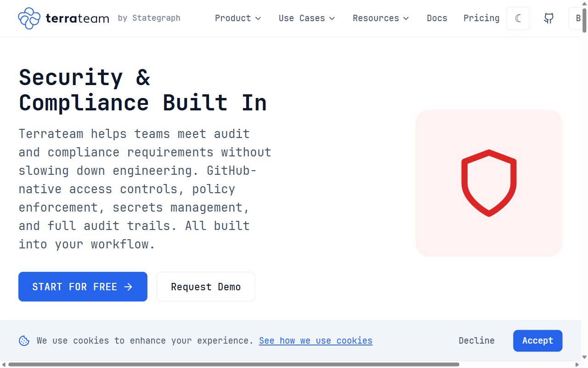Expand the Product dropdown menu
Viewport: 588px width, 368px height.
(x=238, y=18)
